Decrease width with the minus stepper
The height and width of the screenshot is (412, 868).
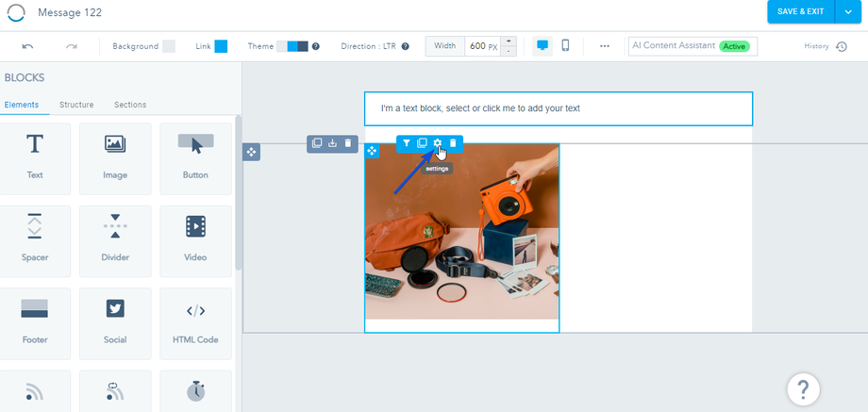click(x=509, y=52)
